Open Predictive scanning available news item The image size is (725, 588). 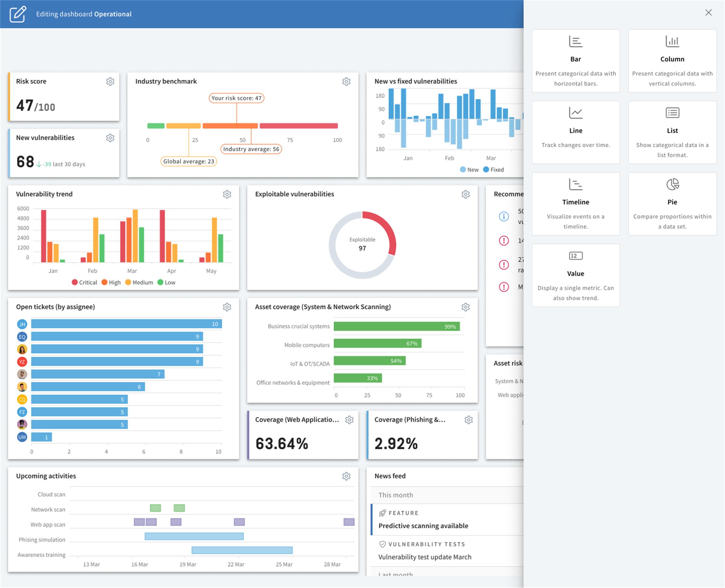[x=424, y=526]
